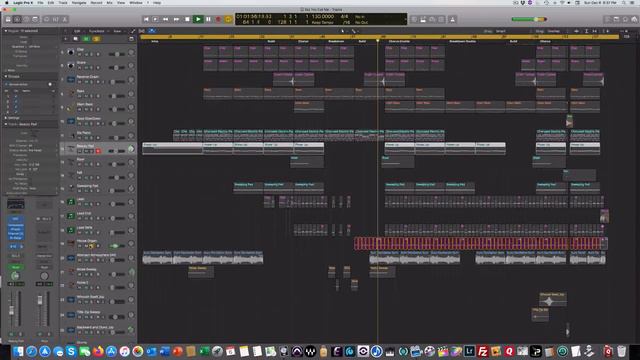Screen dimensions: 640x360
Task: Click the yellow button in track header toolbar
Action: tap(96, 39)
